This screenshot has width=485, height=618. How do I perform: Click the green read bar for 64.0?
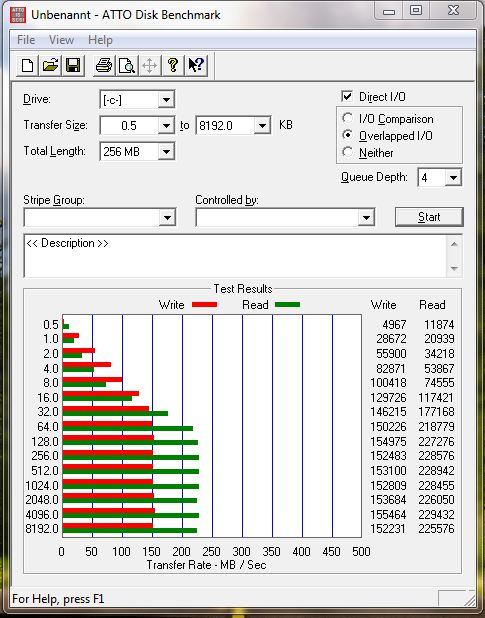[128, 428]
